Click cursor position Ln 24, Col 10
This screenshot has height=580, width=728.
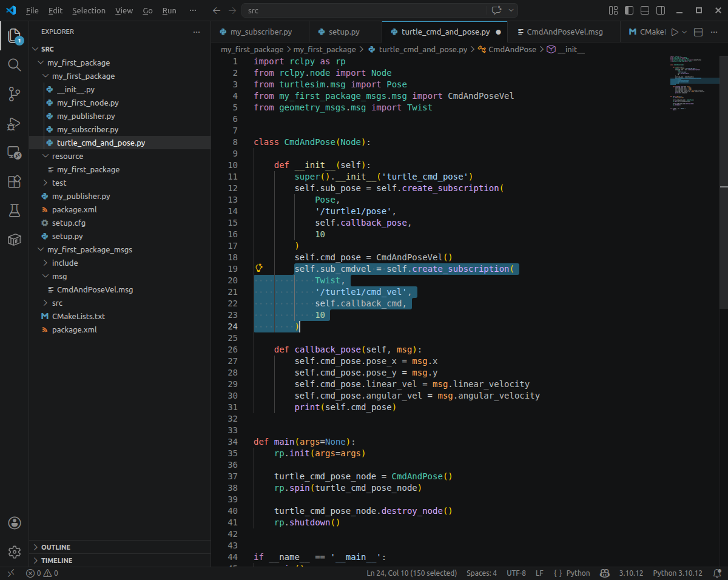[x=411, y=573]
